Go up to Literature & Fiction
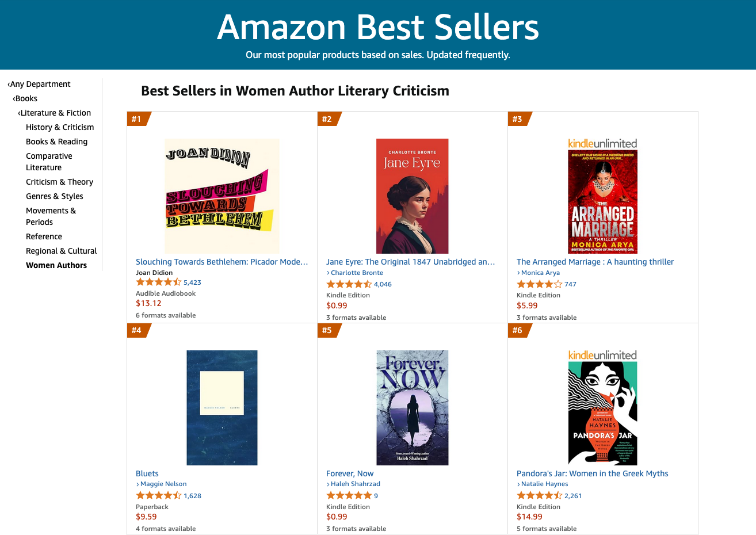The width and height of the screenshot is (756, 535). click(56, 113)
